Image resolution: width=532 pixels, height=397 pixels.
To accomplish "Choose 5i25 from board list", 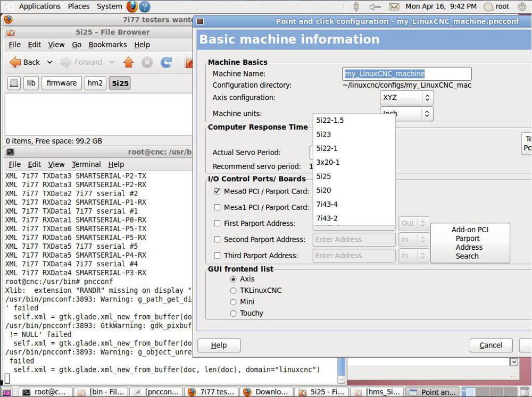I will tap(354, 176).
